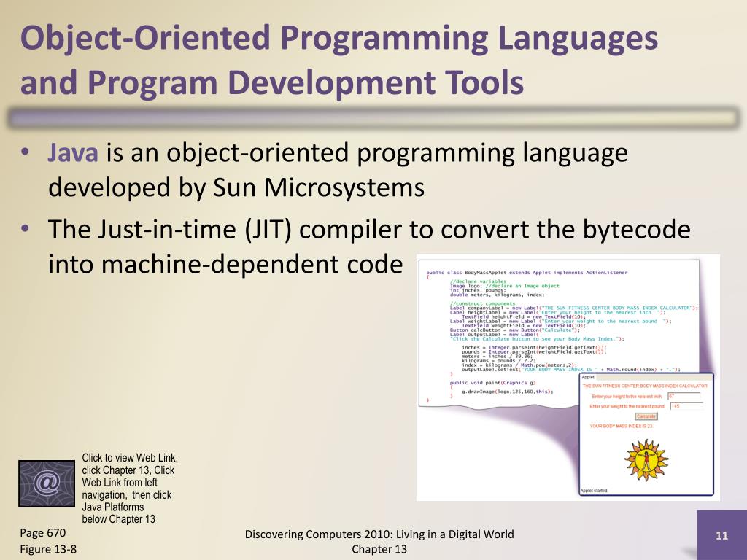
Task: Click the 'Figure 13-8' footer text
Action: 48,549
